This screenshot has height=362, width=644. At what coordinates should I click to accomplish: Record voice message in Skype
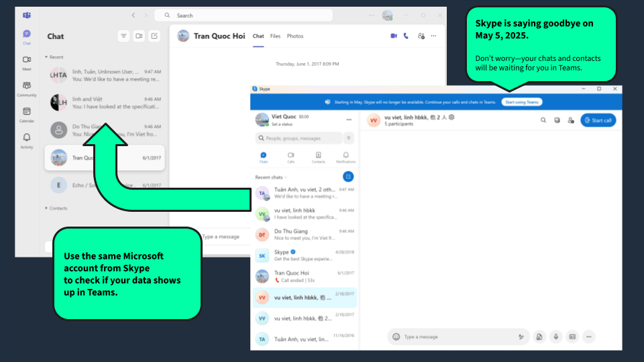coord(555,337)
